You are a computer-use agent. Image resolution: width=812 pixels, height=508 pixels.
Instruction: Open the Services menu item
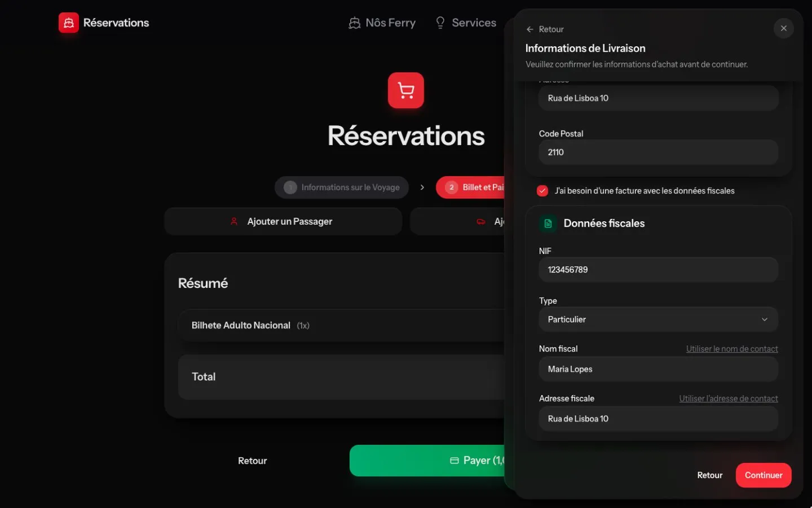466,23
